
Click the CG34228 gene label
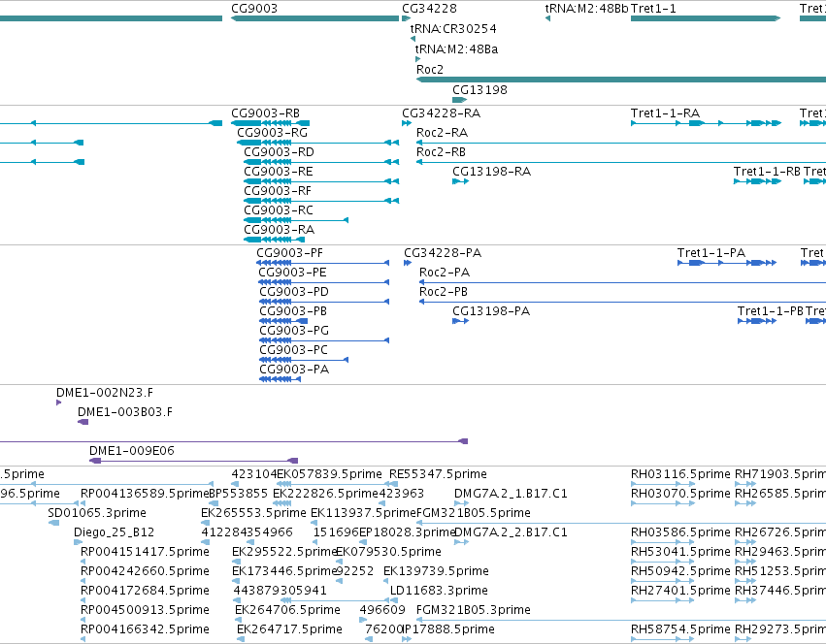coord(429,9)
